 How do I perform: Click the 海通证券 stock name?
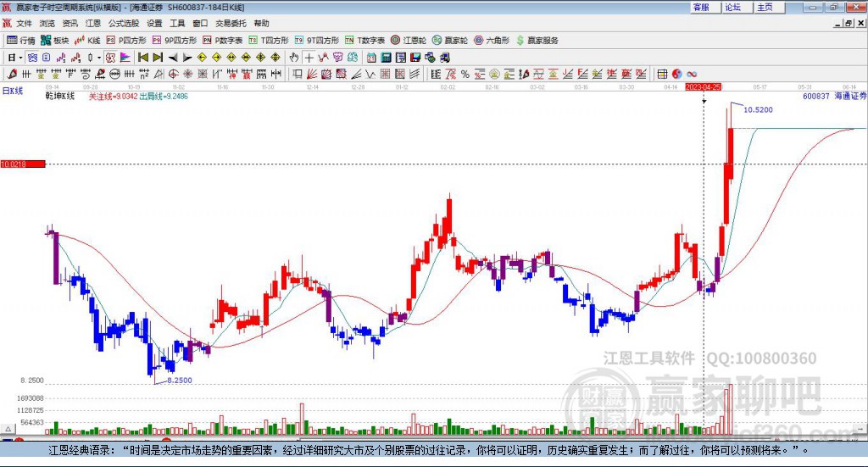(x=850, y=97)
